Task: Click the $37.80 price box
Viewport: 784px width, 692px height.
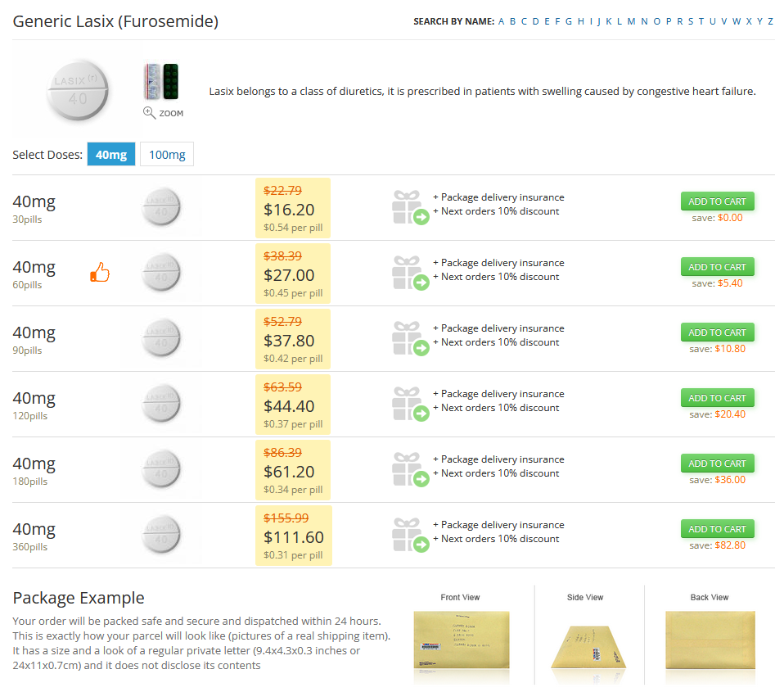Action: pyautogui.click(x=293, y=339)
